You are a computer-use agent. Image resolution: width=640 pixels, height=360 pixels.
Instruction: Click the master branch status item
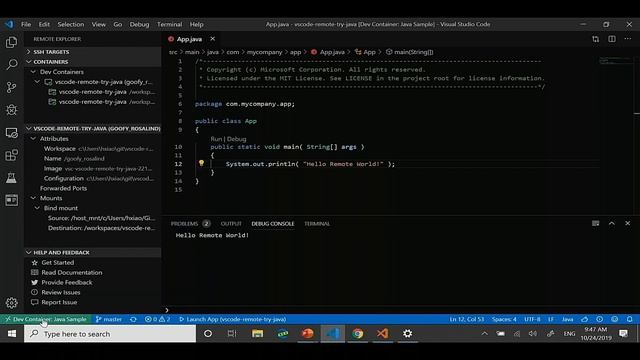(109, 319)
